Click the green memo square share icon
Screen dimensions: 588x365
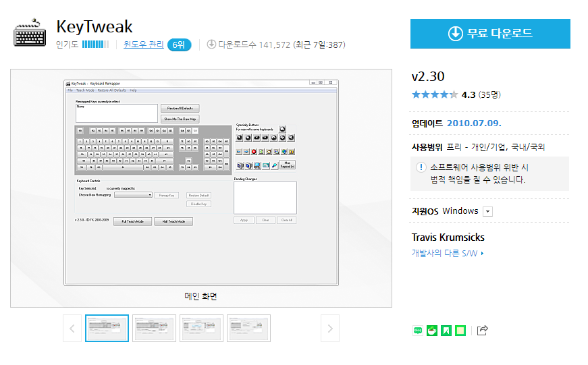tap(460, 330)
